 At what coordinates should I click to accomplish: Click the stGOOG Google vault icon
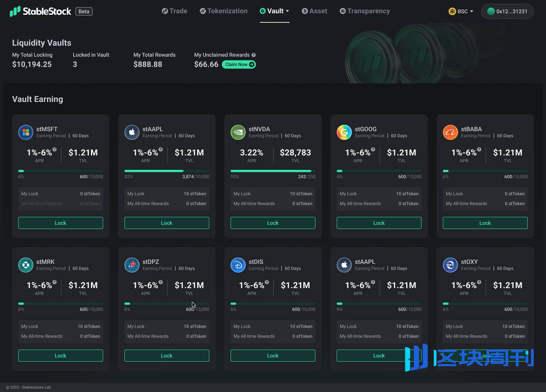click(x=344, y=132)
